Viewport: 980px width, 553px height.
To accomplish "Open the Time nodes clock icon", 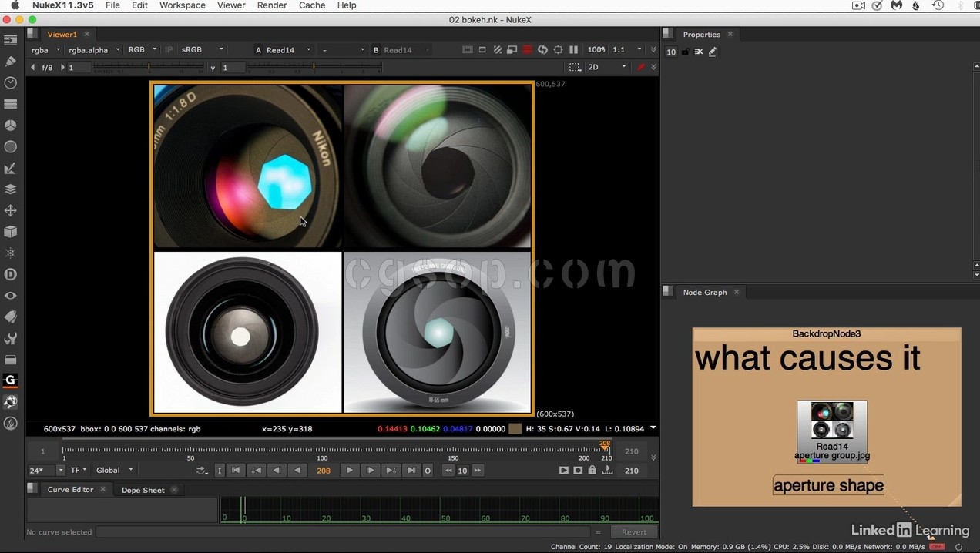I will [11, 82].
